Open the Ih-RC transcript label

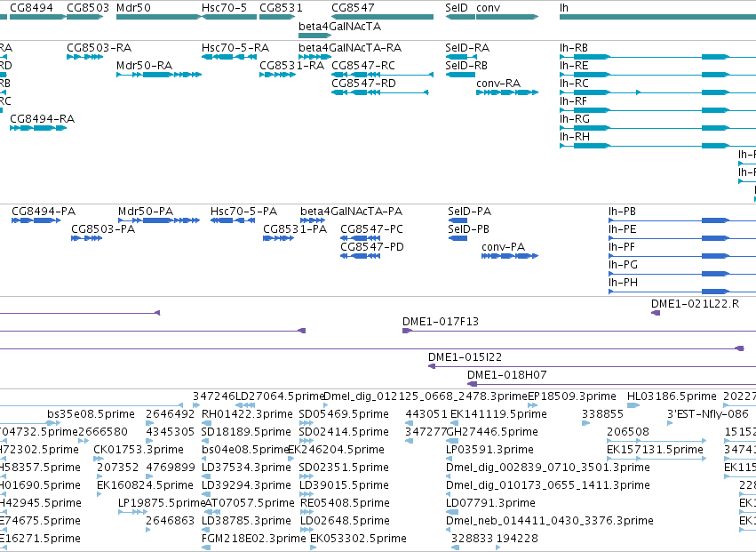[x=574, y=84]
